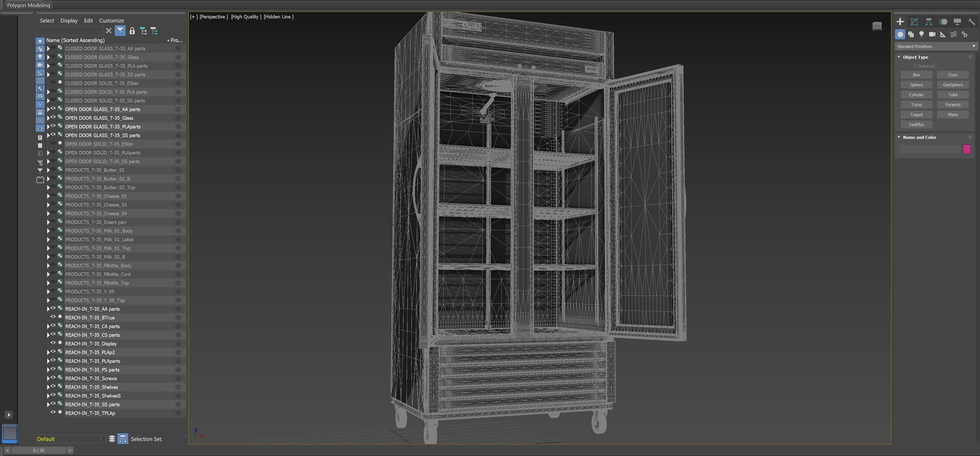The width and height of the screenshot is (980, 456).
Task: Click the first hierarchy tree icon in Scene Explorer toolbar
Action: [x=143, y=31]
